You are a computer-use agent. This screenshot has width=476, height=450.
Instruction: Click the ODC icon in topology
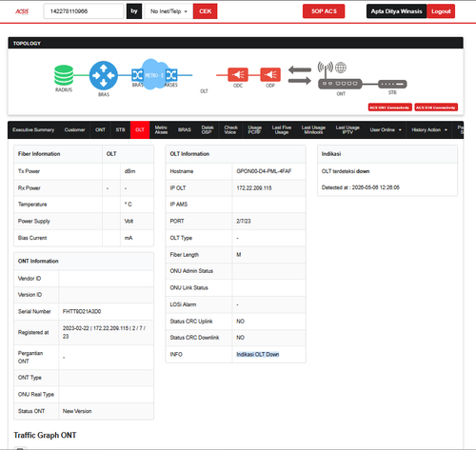pos(238,75)
